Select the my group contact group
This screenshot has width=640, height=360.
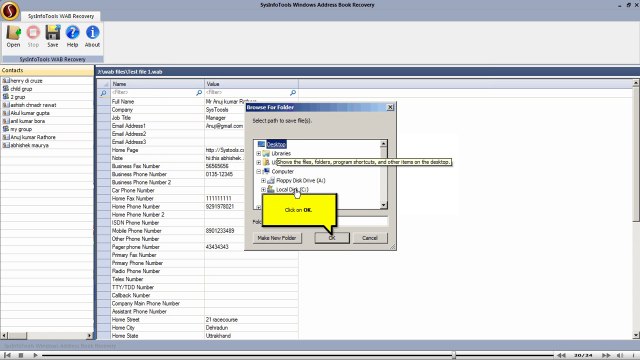click(x=21, y=129)
